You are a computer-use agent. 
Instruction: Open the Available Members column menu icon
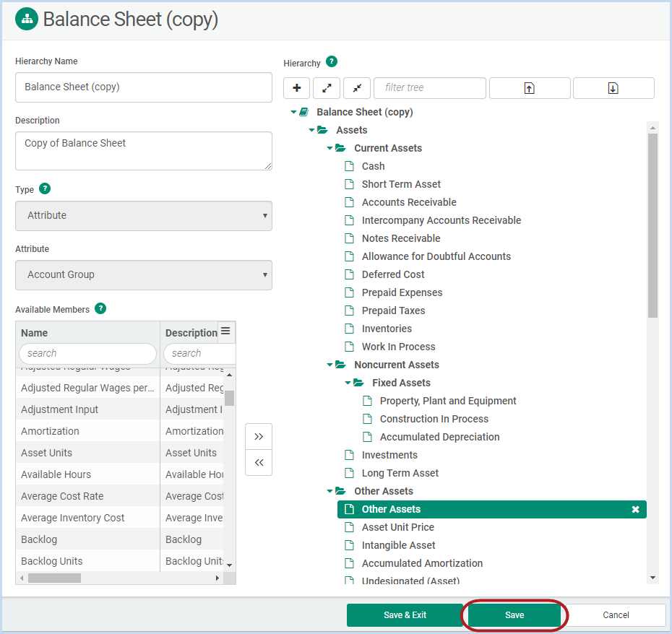[x=226, y=331]
